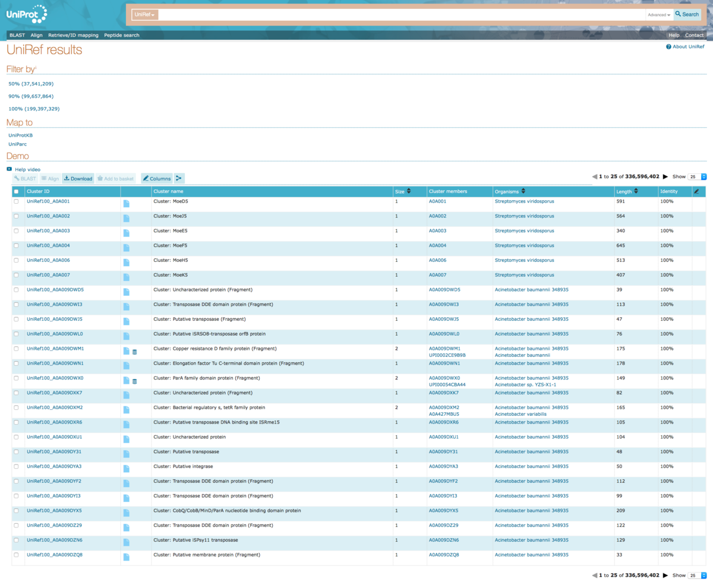
Task: Check the UniRef100_A0A009DWM1 cluster row
Action: 15,349
